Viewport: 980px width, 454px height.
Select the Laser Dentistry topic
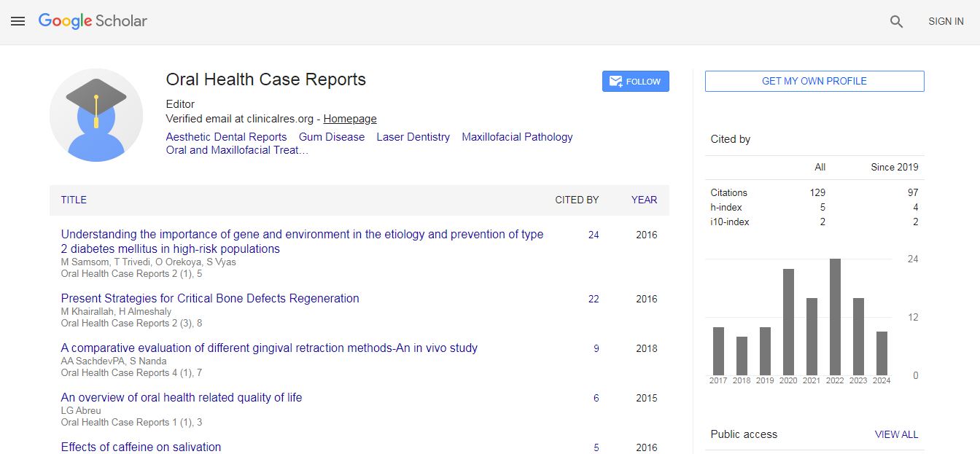413,137
